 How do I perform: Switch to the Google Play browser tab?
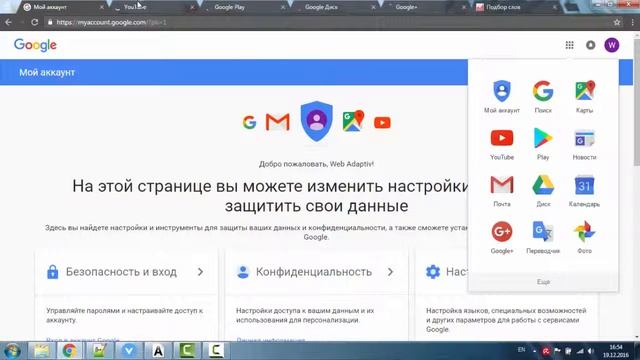click(x=244, y=7)
